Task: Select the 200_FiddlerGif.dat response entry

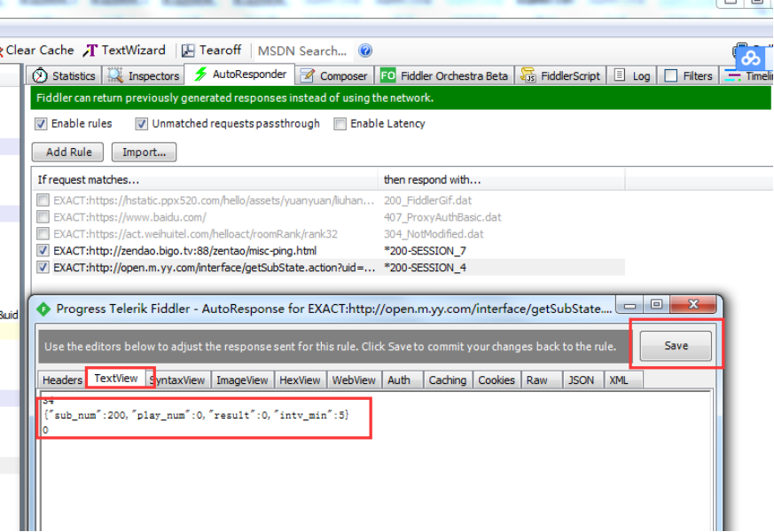Action: 427,200
